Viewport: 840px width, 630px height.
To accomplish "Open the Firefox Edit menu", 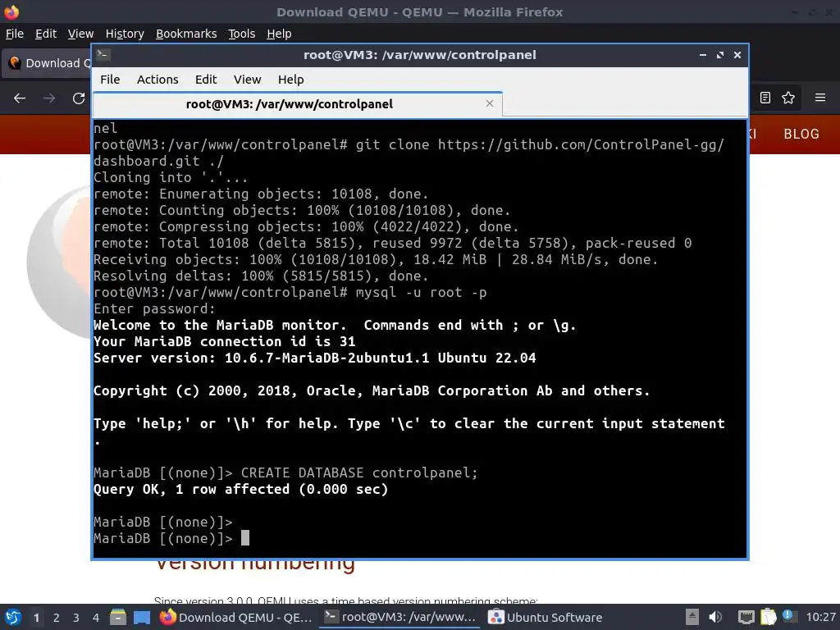I will point(46,34).
